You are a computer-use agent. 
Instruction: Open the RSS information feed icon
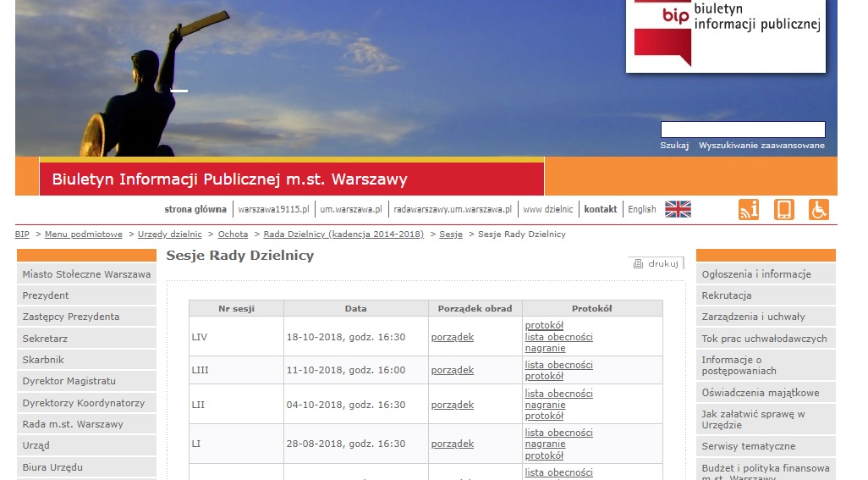coord(749,210)
